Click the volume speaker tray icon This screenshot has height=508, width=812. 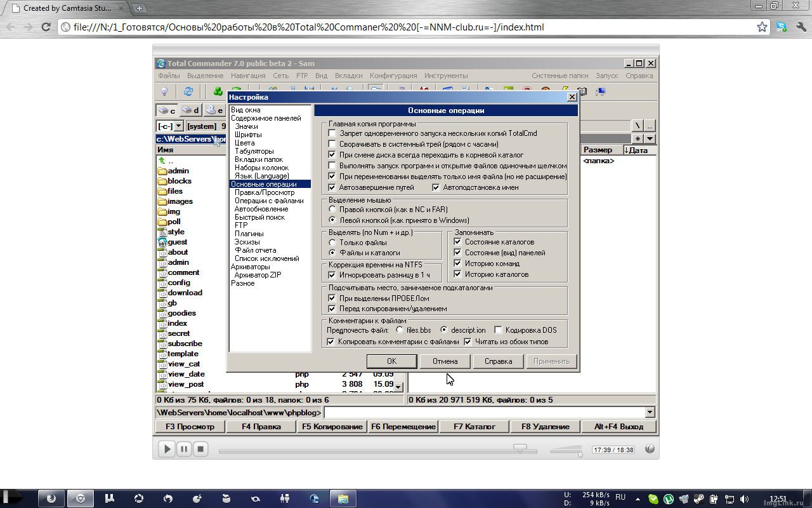(x=745, y=499)
